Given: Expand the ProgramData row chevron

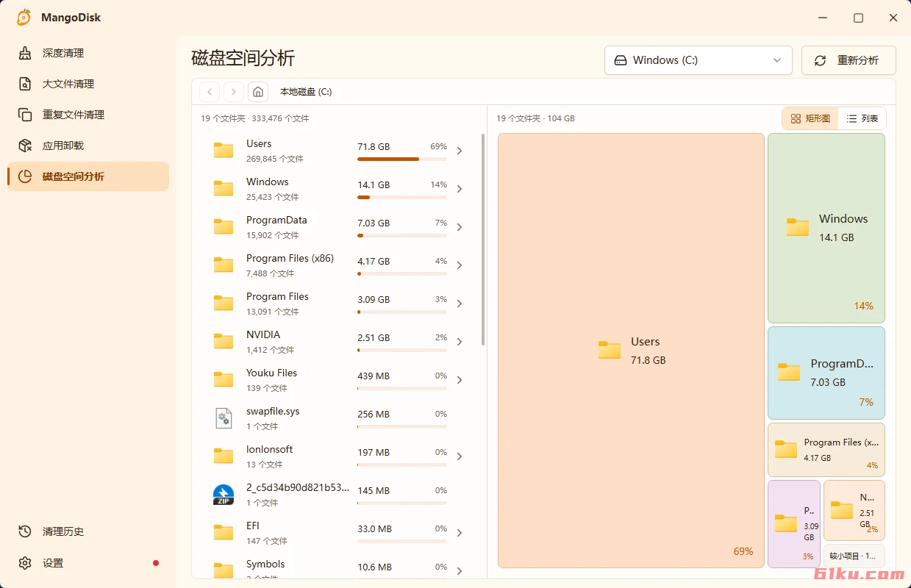Looking at the screenshot, I should coord(460,227).
